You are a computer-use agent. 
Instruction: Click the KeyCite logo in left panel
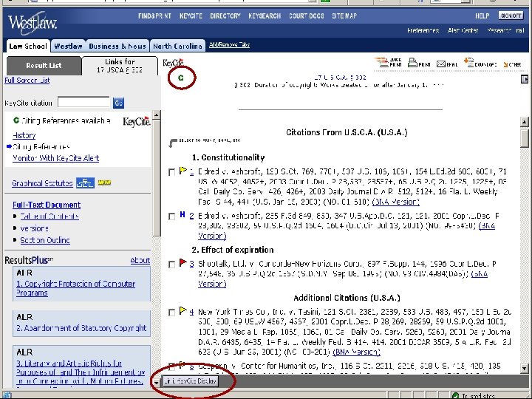click(x=137, y=121)
